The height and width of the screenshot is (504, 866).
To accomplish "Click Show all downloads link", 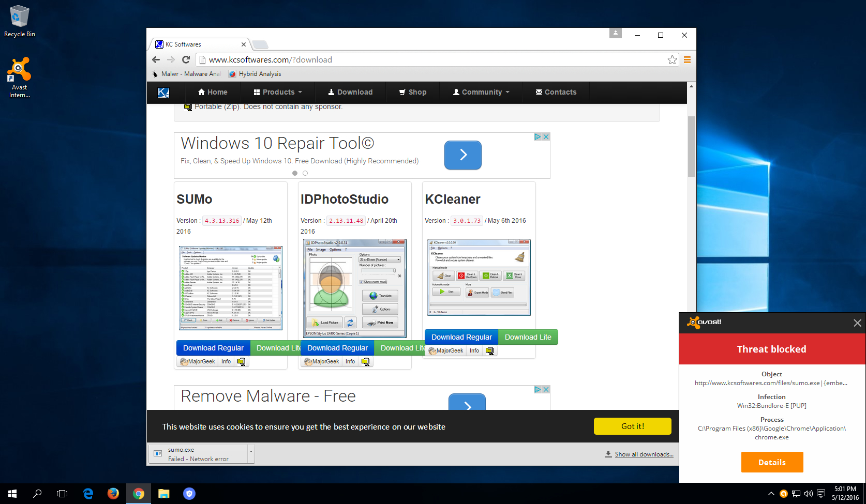I will tap(644, 454).
